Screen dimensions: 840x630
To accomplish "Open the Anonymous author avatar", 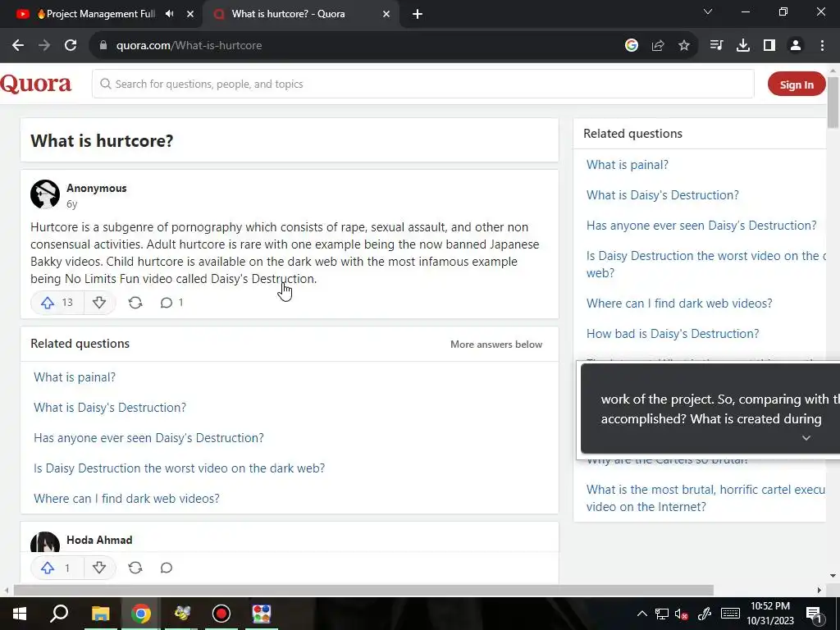I will [x=45, y=194].
